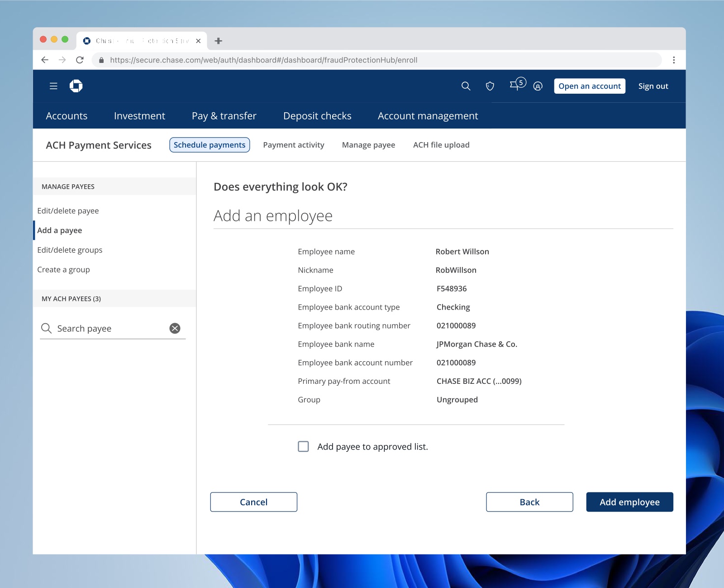Click the Add employee button
The width and height of the screenshot is (724, 588).
point(629,502)
